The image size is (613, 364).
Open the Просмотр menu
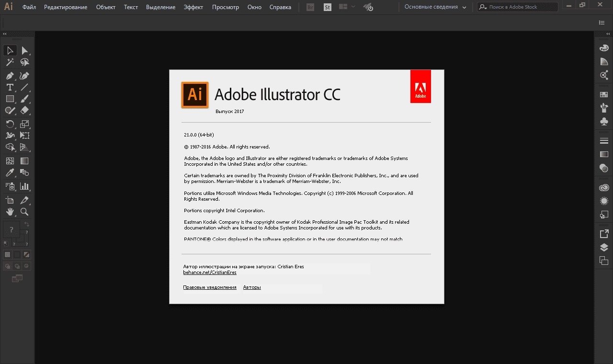pos(226,7)
